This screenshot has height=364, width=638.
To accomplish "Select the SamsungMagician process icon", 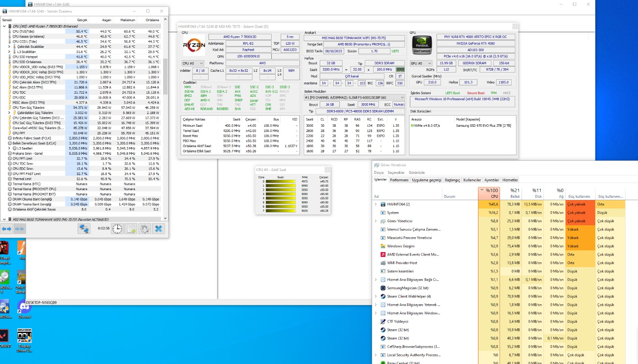I will coord(383,288).
